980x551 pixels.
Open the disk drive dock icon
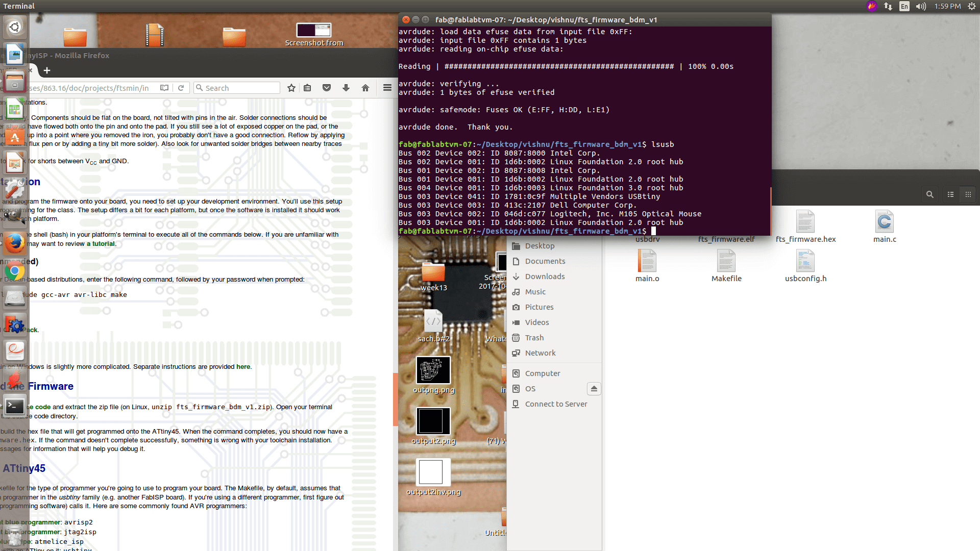tap(15, 298)
